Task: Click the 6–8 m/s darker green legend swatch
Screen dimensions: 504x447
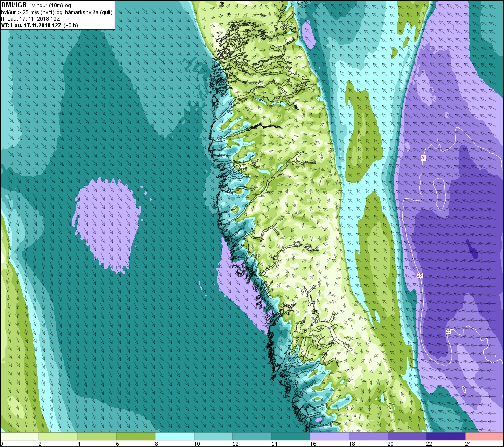Action: click(136, 436)
